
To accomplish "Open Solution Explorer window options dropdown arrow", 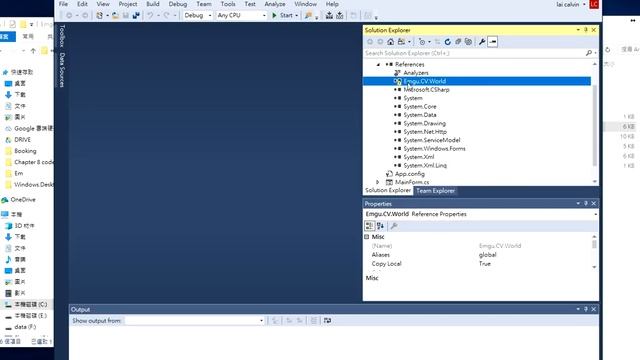I will [x=578, y=30].
